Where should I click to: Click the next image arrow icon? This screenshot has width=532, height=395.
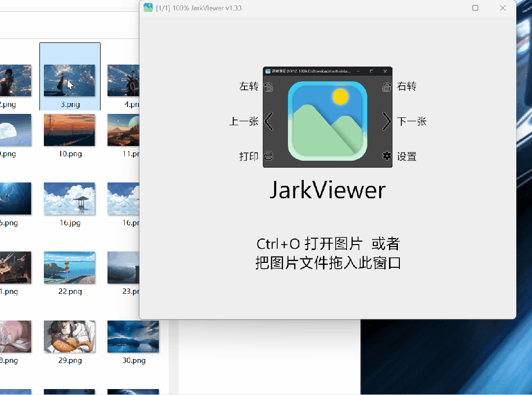[387, 121]
